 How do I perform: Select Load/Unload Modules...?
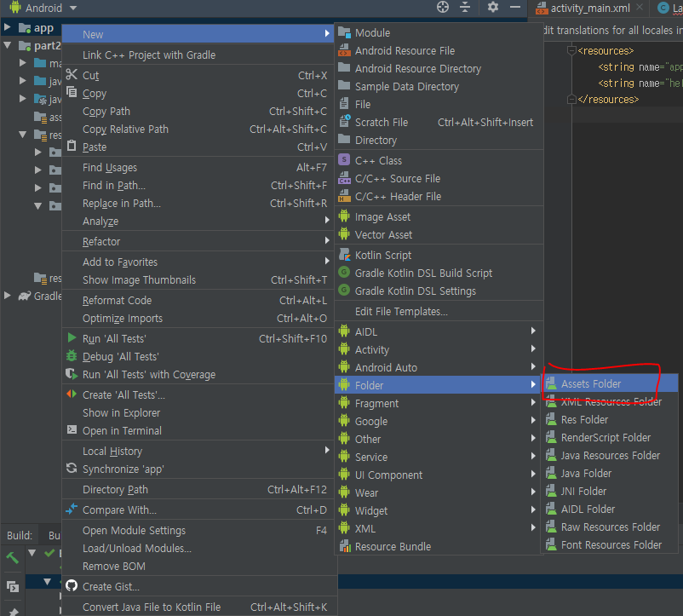pos(198,548)
